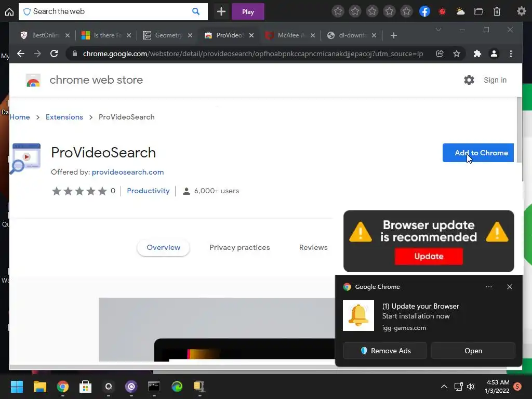Open the Chrome three-dot menu
The width and height of the screenshot is (532, 399).
click(x=511, y=54)
